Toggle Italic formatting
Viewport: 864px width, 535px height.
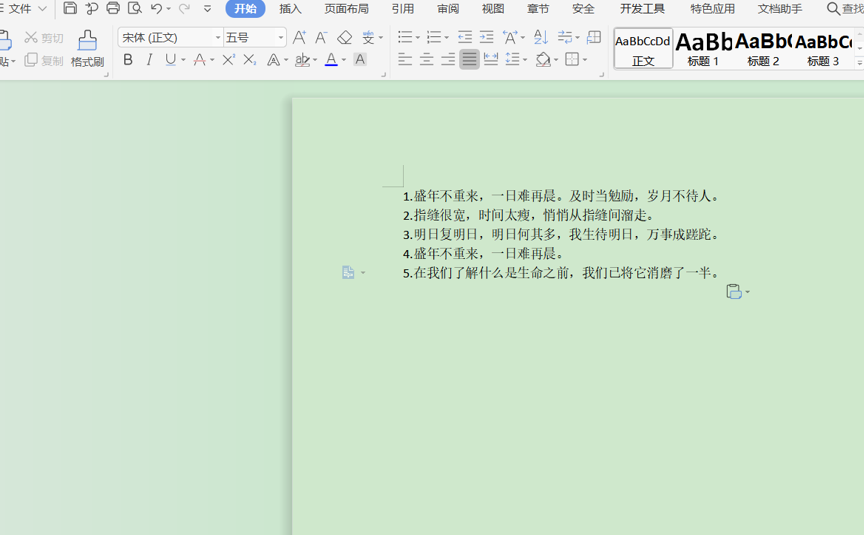point(149,60)
